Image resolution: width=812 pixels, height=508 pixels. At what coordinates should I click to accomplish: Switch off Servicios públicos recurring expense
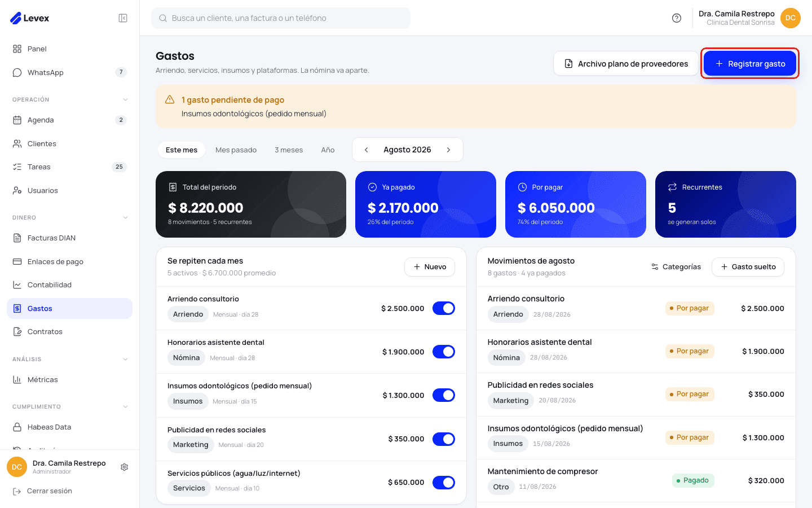click(444, 483)
